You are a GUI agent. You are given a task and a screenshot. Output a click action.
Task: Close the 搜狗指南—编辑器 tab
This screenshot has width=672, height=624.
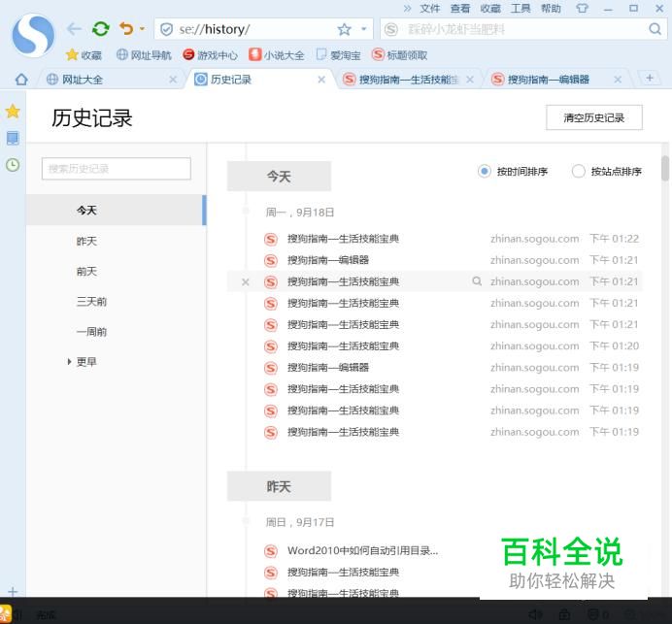coord(618,80)
